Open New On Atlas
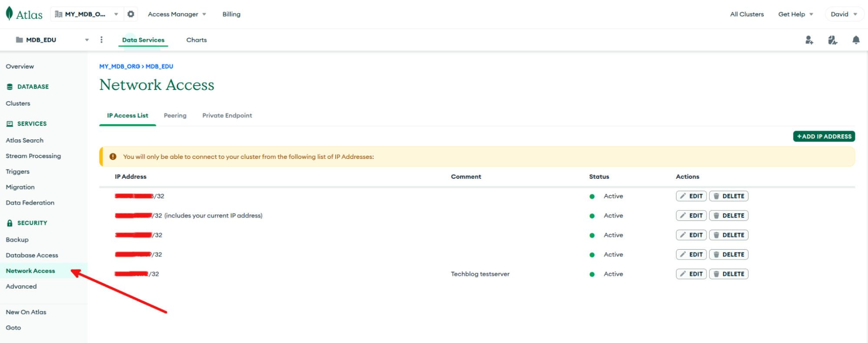868x343 pixels. [26, 312]
